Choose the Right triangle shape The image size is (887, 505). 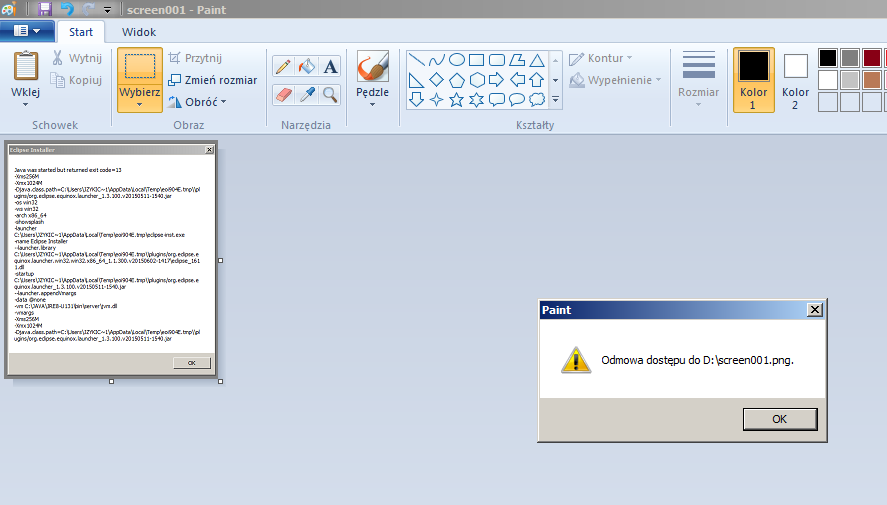[416, 80]
